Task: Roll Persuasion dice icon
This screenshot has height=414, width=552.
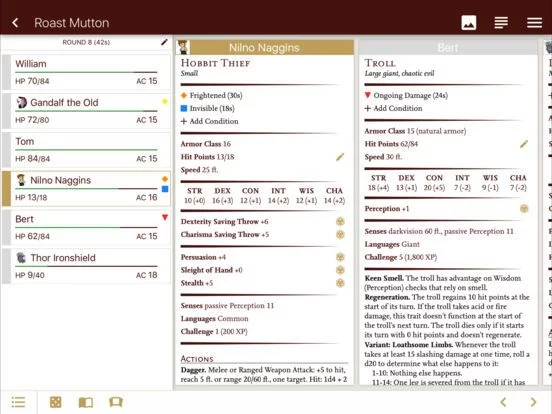Action: [x=340, y=257]
